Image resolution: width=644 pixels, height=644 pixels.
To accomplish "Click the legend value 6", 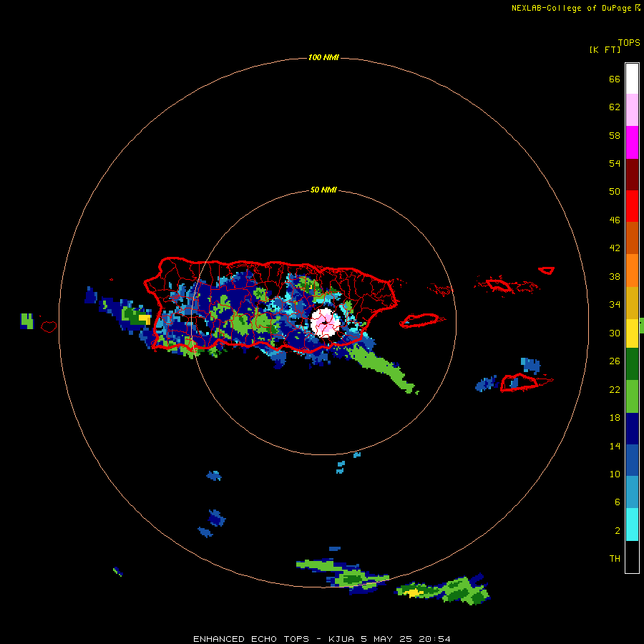I will [618, 502].
